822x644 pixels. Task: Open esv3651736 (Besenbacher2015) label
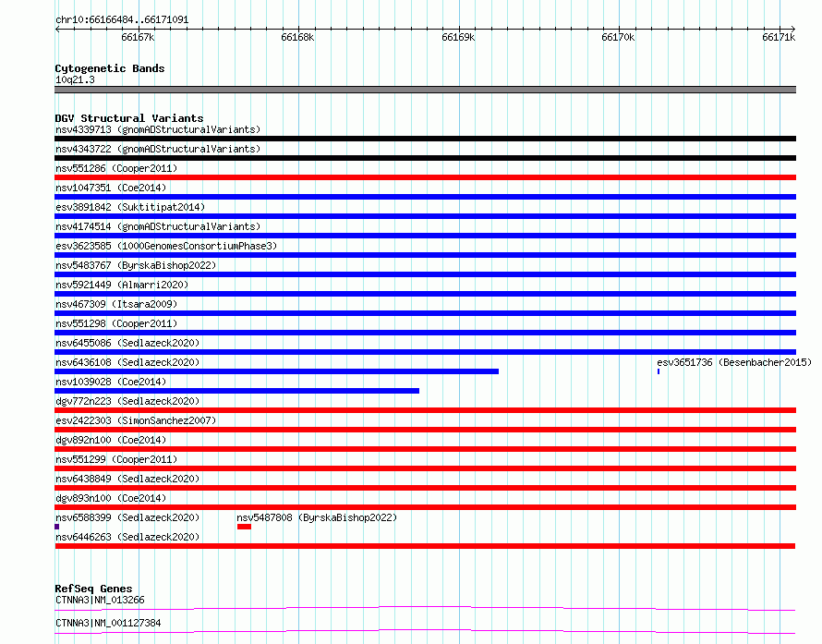click(x=734, y=362)
